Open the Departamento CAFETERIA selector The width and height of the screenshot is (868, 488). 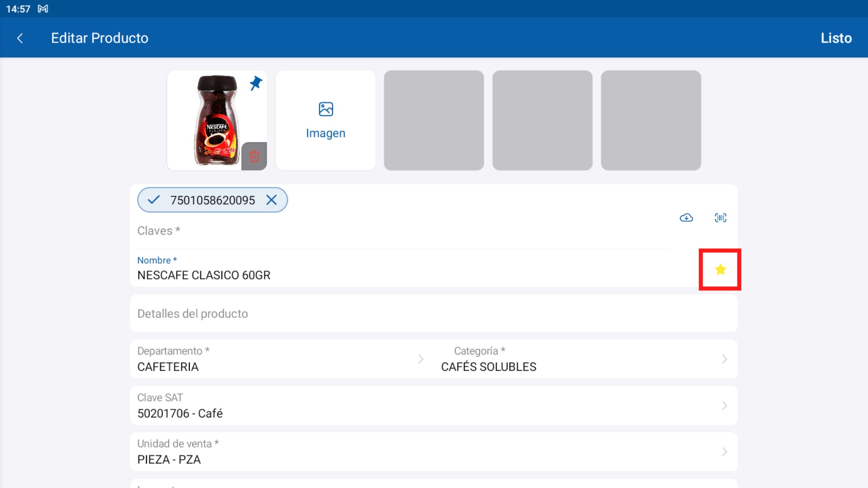tap(421, 359)
